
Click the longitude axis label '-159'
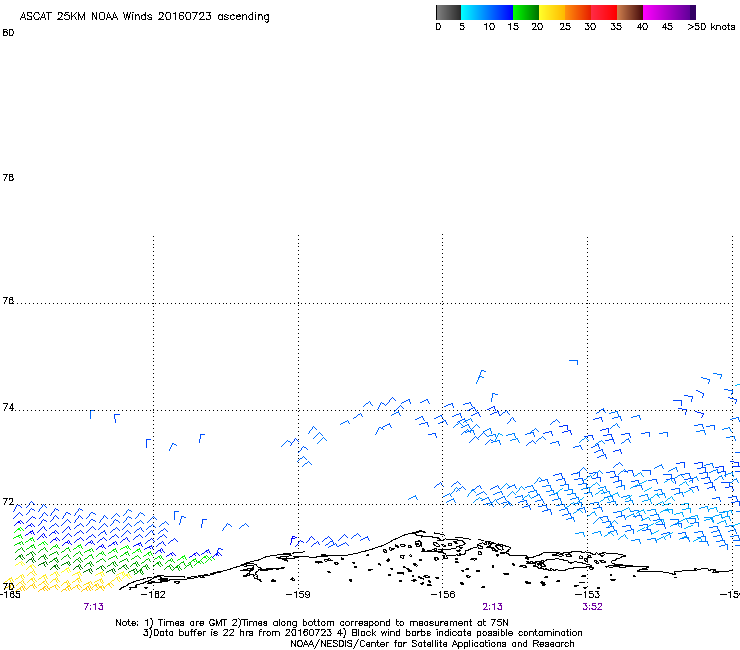click(x=298, y=595)
